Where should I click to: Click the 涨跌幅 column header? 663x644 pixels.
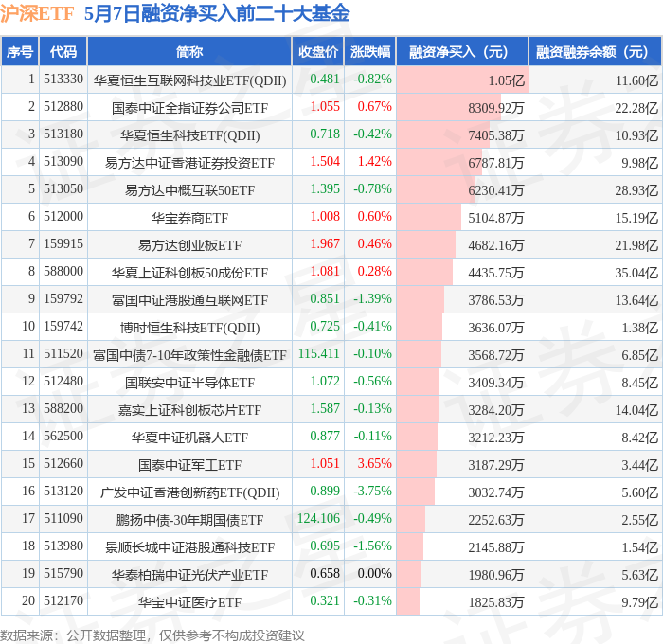pyautogui.click(x=370, y=52)
